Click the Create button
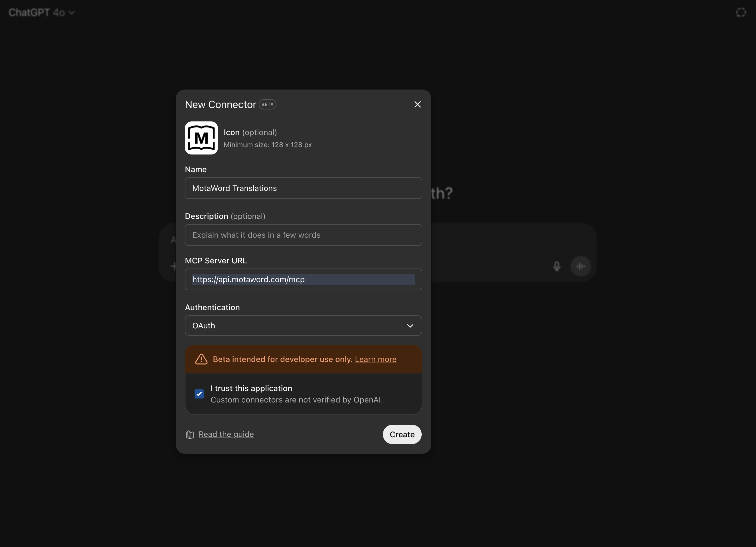 coord(402,434)
